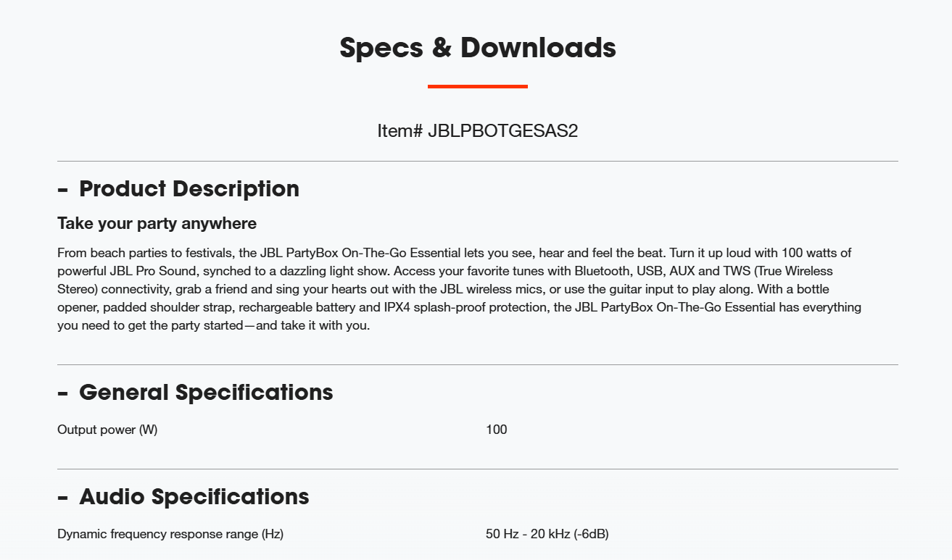Screen dimensions: 952x560
Task: Click the minus icon beside Audio Specifications
Action: click(63, 498)
